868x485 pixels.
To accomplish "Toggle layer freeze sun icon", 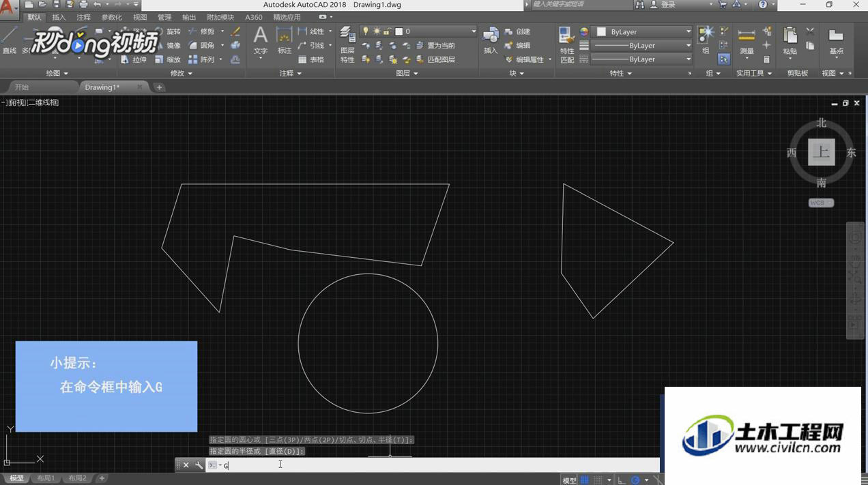I will (377, 31).
